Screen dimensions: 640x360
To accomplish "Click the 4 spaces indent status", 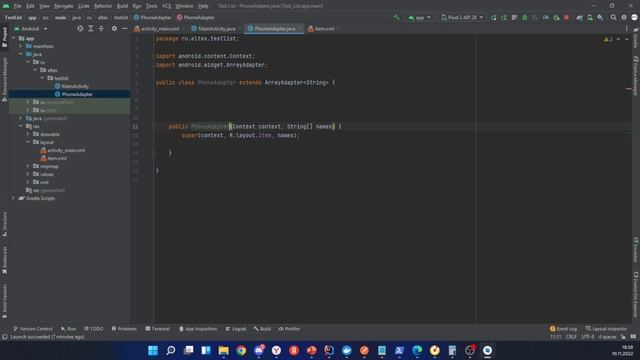I will click(607, 337).
